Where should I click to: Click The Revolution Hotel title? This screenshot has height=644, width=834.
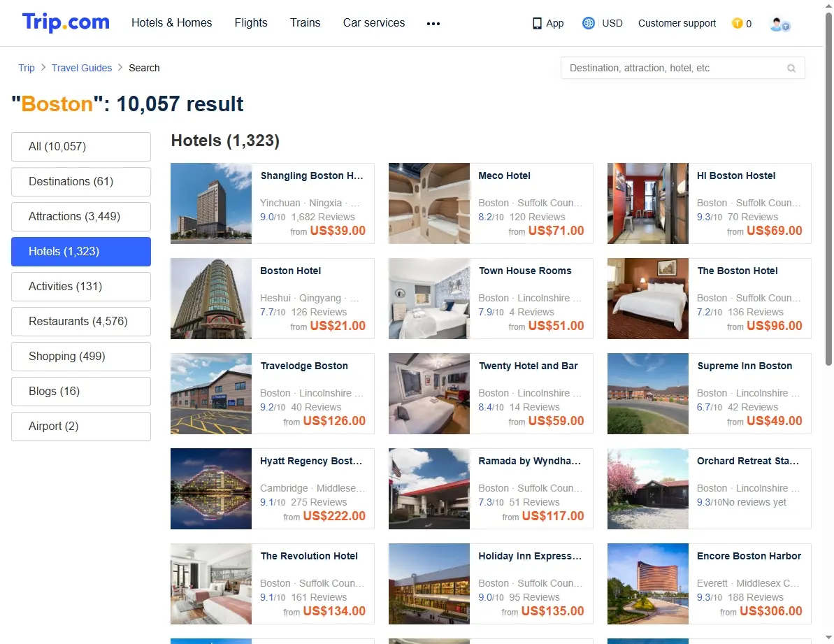click(309, 557)
